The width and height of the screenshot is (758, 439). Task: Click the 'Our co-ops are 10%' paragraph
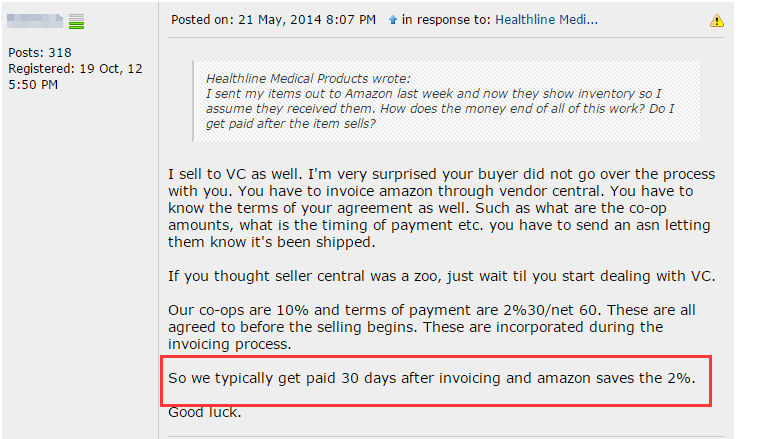pyautogui.click(x=432, y=327)
